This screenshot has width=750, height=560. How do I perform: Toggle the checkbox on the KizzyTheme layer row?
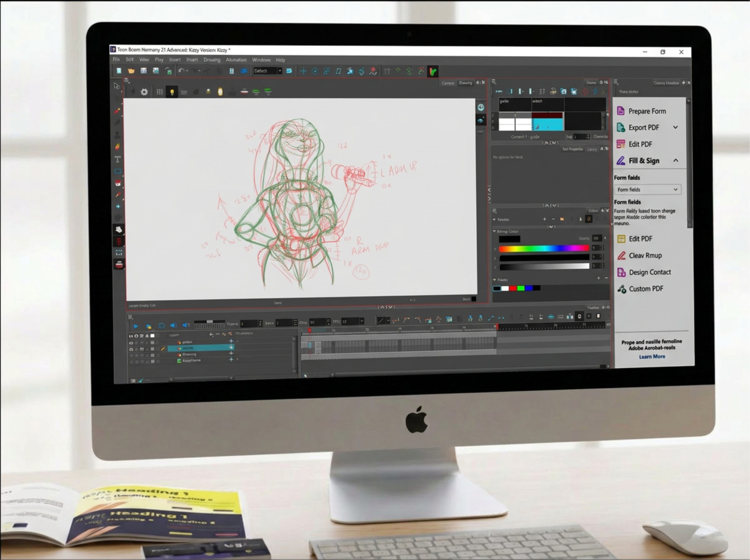coord(153,361)
